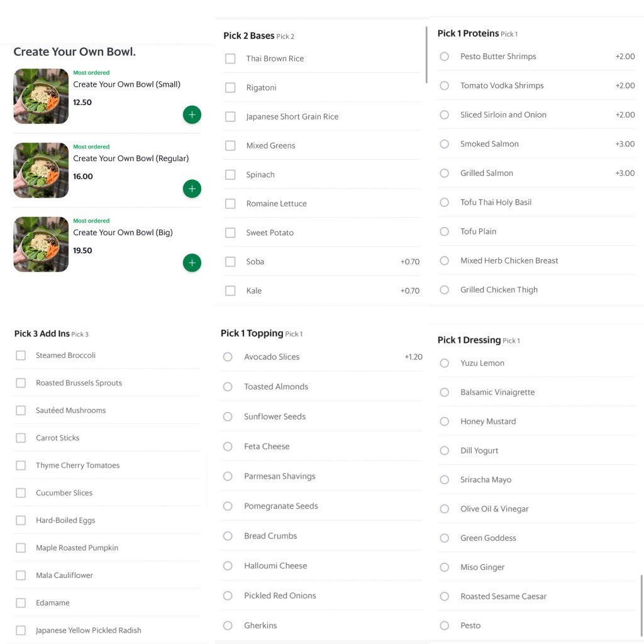Pick Yuzu Lemon dressing
Screen dimensions: 644x644
(x=445, y=363)
